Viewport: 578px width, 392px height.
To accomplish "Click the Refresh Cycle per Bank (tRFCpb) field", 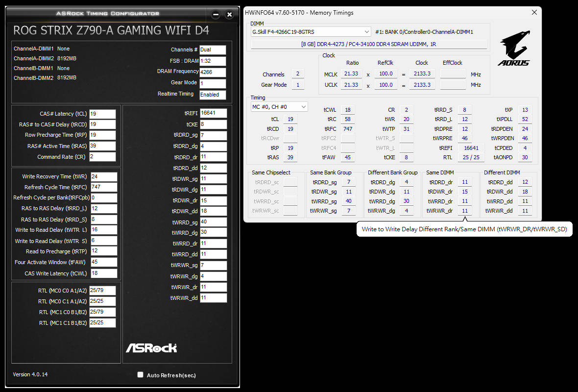I will 103,198.
